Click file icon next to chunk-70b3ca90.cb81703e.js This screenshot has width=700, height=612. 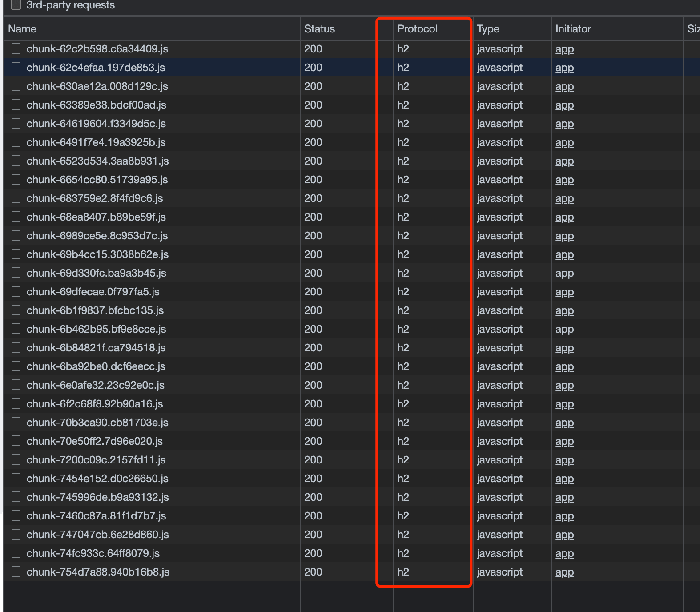[x=16, y=423]
